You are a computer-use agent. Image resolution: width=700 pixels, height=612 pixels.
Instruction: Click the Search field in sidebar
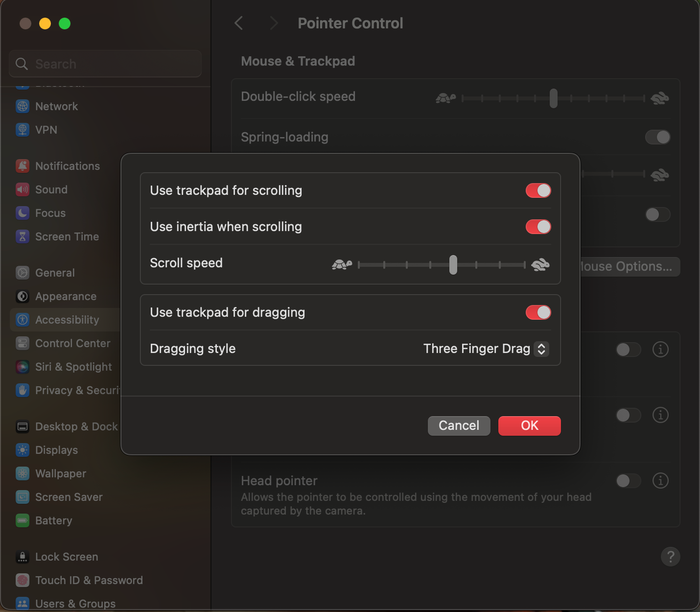point(105,64)
